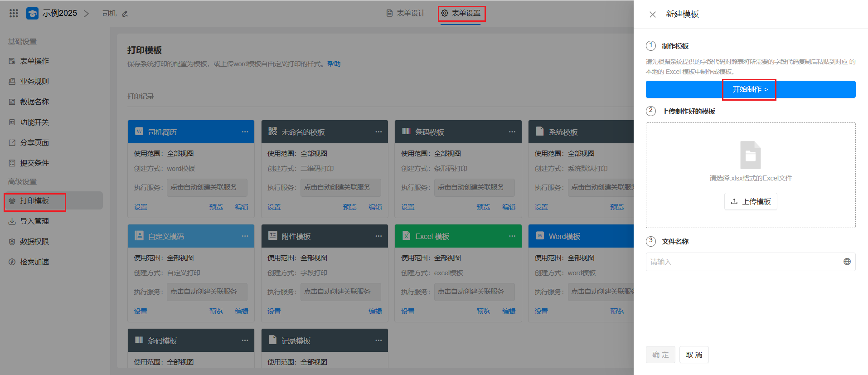The width and height of the screenshot is (868, 375).
Task: Click the 文件名称 input field
Action: (743, 262)
